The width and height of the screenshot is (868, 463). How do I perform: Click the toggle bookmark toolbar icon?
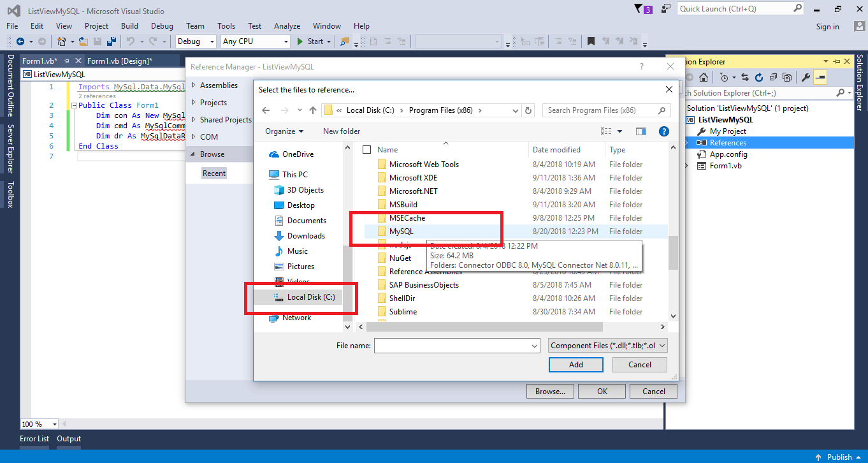(591, 41)
